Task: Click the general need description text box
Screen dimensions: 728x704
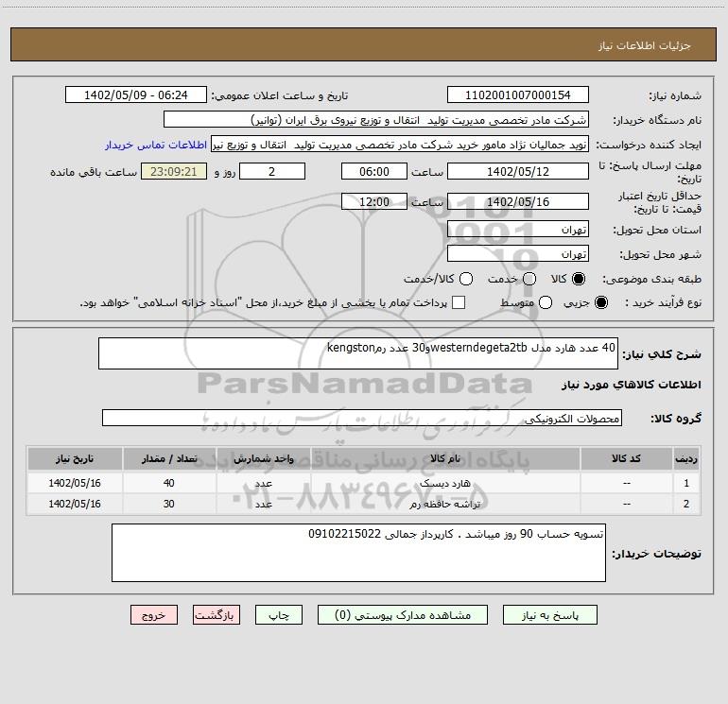Action: coord(358,353)
